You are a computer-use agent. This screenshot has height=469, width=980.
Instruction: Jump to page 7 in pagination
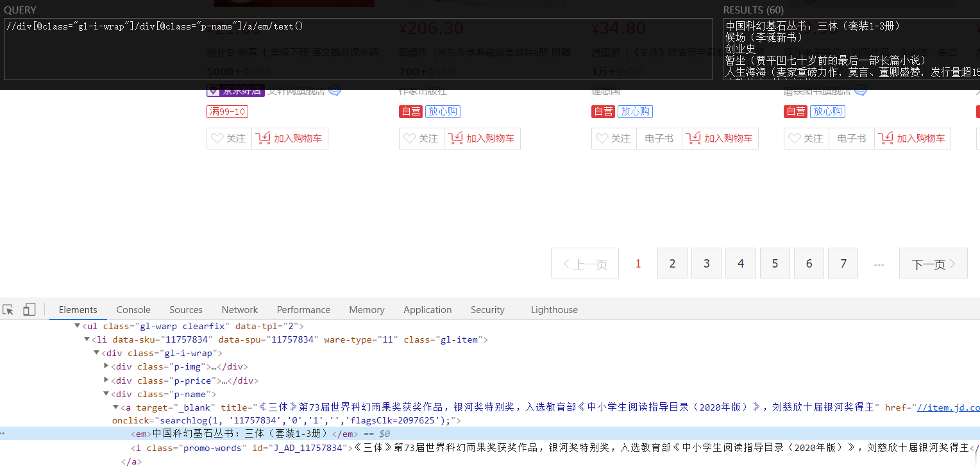click(x=843, y=263)
